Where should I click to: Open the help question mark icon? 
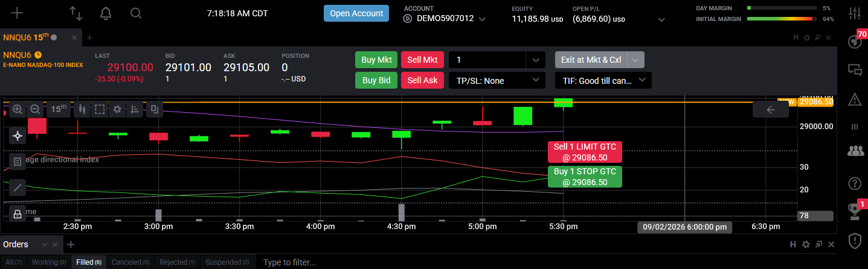[x=855, y=183]
